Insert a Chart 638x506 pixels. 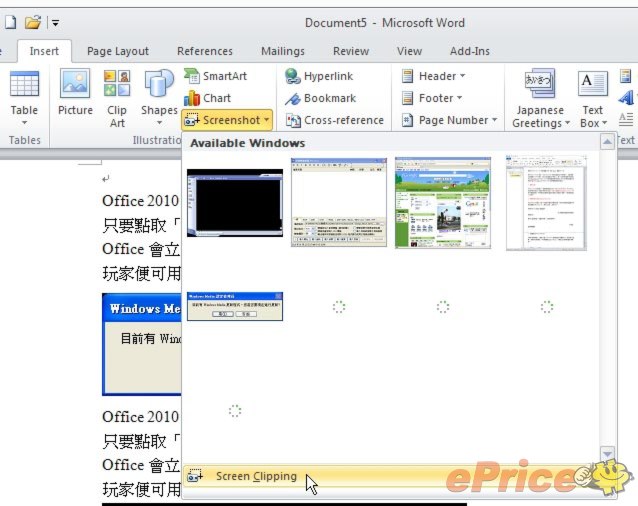(208, 98)
